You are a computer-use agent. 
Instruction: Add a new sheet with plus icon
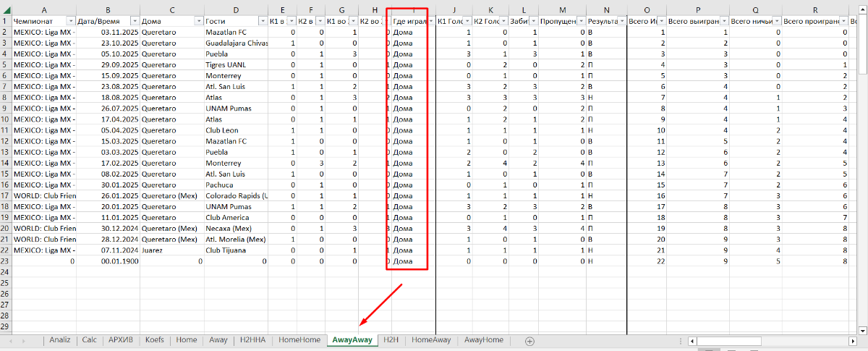pyautogui.click(x=529, y=340)
